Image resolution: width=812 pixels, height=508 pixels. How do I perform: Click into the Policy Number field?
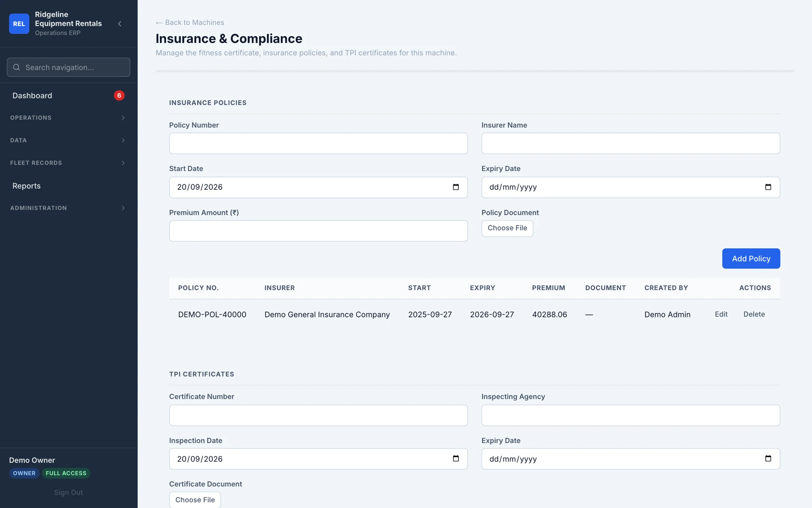(318, 143)
